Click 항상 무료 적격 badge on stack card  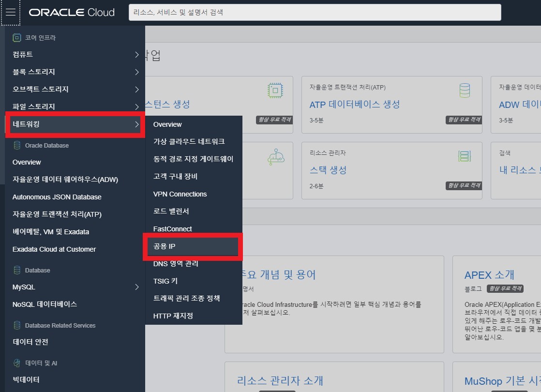(464, 186)
